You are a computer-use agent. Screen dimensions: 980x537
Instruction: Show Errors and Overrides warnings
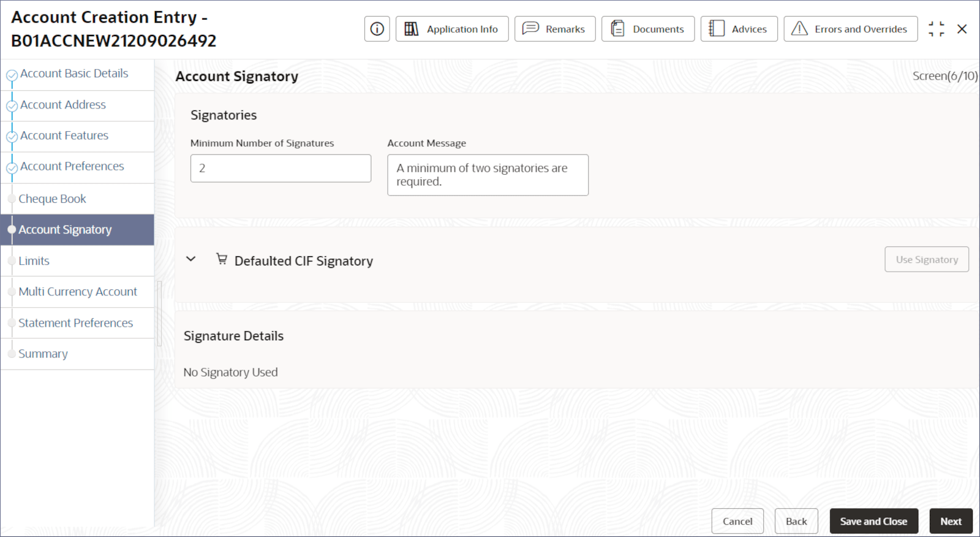pyautogui.click(x=850, y=29)
